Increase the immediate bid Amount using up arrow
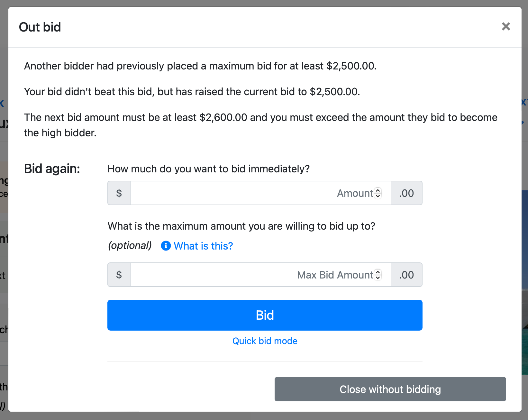528x420 pixels. pos(378,190)
